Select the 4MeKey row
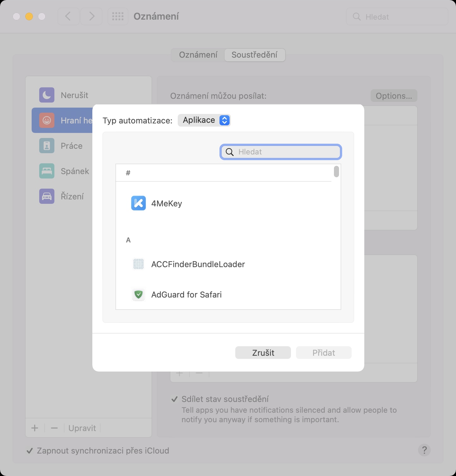Viewport: 456px width, 476px height. (x=228, y=203)
